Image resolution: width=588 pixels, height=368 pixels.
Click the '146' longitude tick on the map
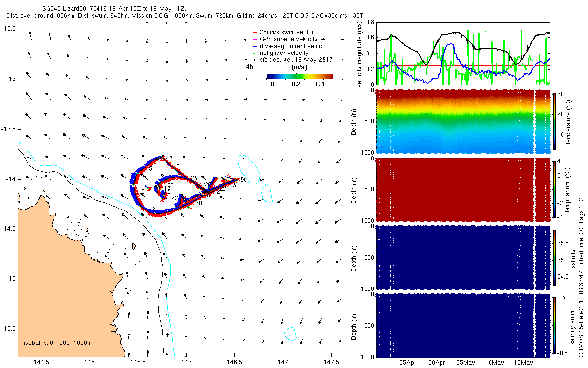[186, 362]
